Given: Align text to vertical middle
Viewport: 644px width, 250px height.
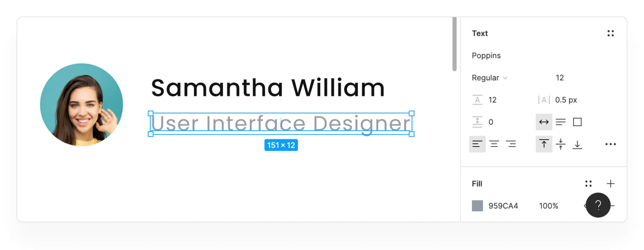Looking at the screenshot, I should [x=560, y=144].
